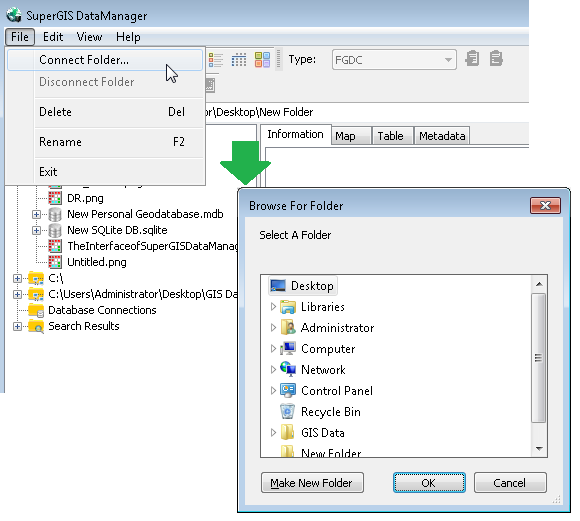This screenshot has width=580, height=521.
Task: Expand Administrator in Browse For Folder
Action: [x=273, y=328]
